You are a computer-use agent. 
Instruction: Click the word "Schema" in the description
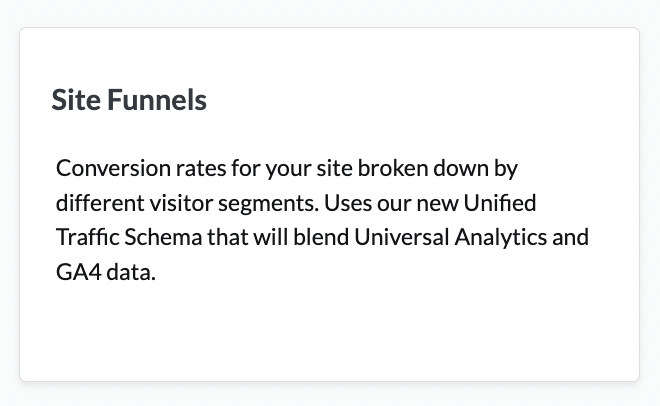tap(158, 238)
